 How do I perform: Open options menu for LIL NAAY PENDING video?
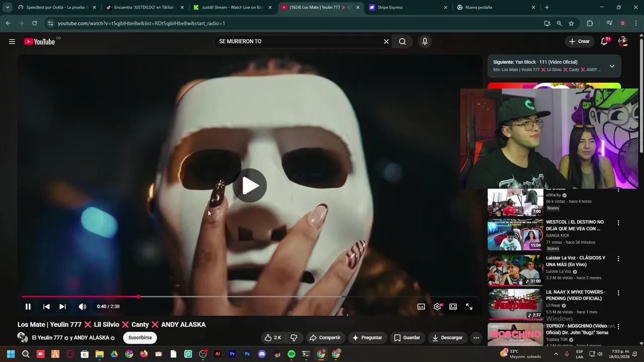pos(618,293)
